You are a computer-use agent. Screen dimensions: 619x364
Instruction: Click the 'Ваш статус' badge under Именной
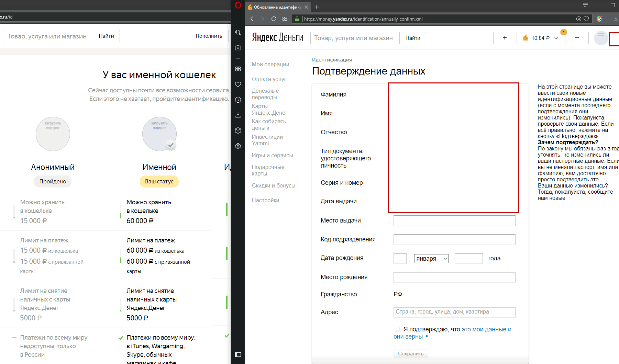point(159,181)
